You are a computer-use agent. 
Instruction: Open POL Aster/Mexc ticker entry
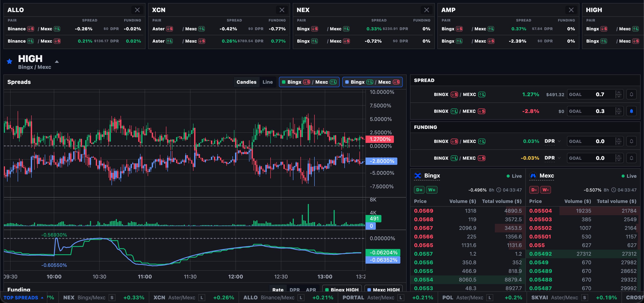tap(482, 297)
